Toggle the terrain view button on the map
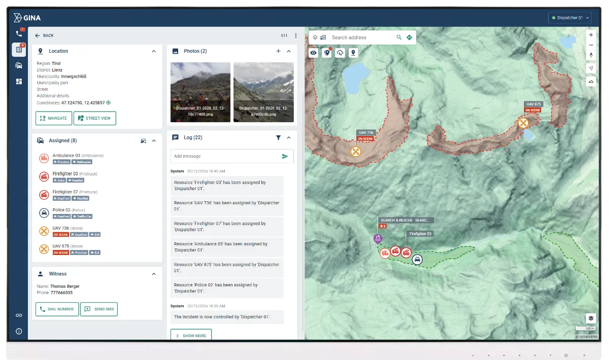 click(591, 81)
